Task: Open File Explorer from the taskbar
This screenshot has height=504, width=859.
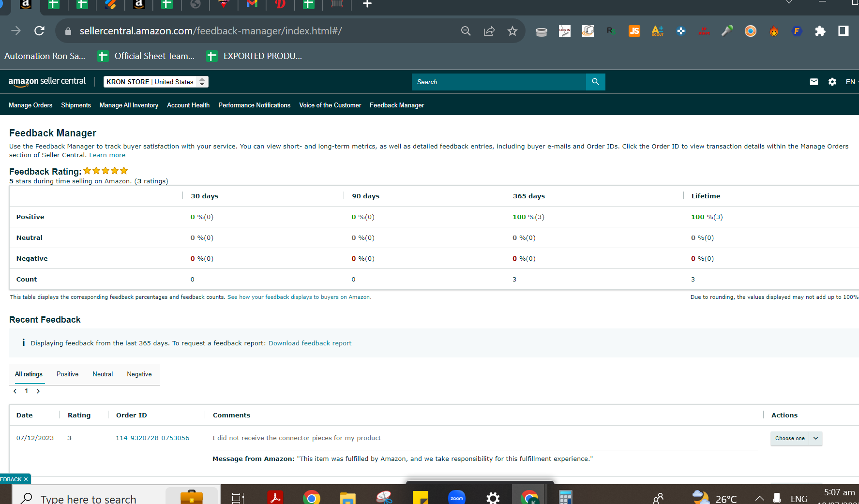Action: [x=348, y=498]
